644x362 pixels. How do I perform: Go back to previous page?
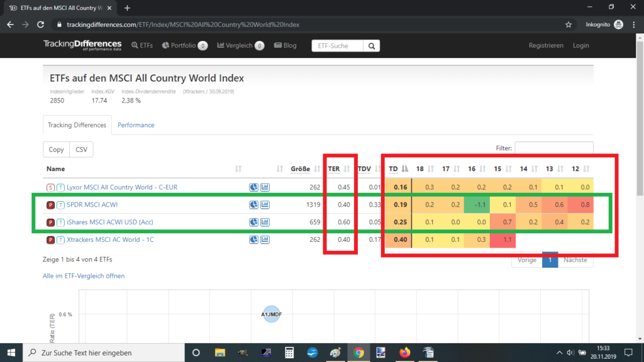coord(10,25)
